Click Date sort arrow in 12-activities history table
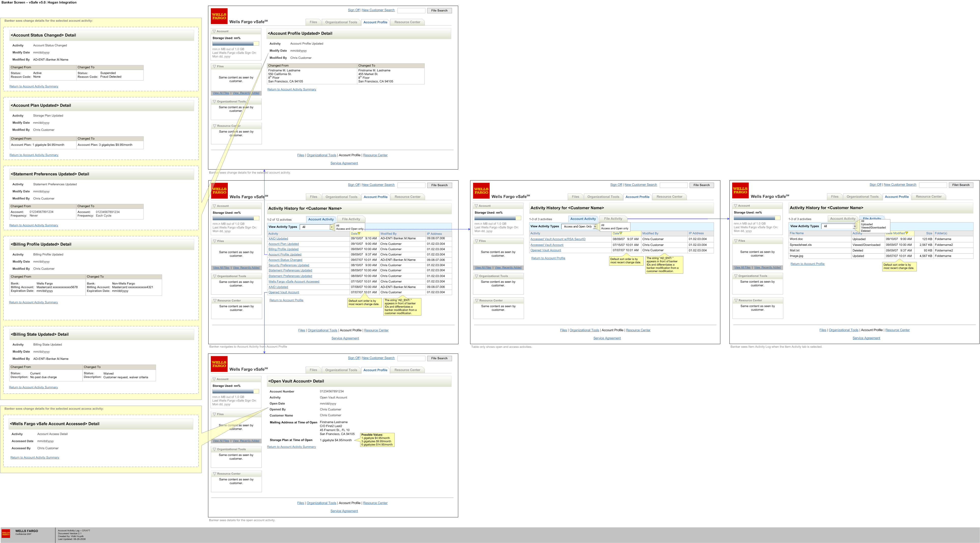980x543 pixels. tap(359, 233)
